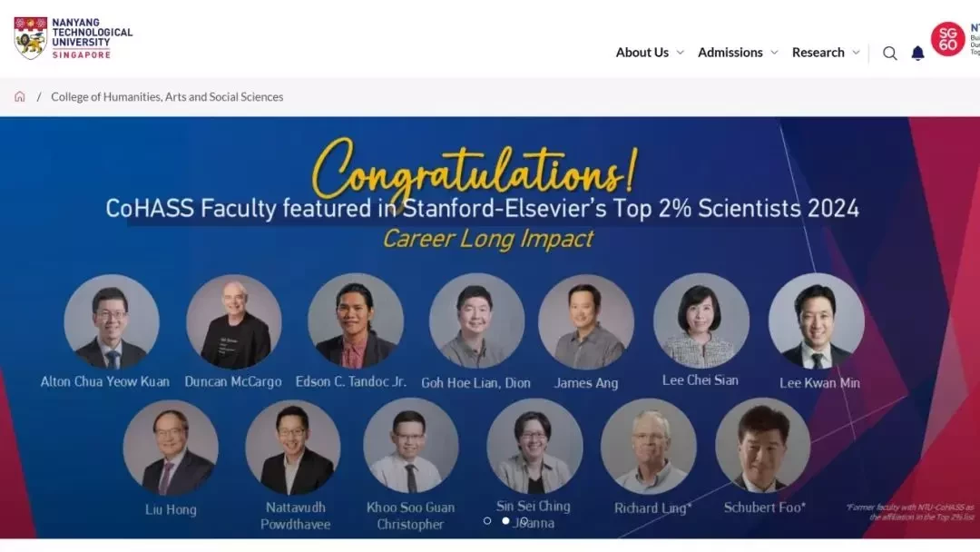The width and height of the screenshot is (980, 552).
Task: Click the name "Nattavudh Powdthavee"
Action: pos(296,516)
